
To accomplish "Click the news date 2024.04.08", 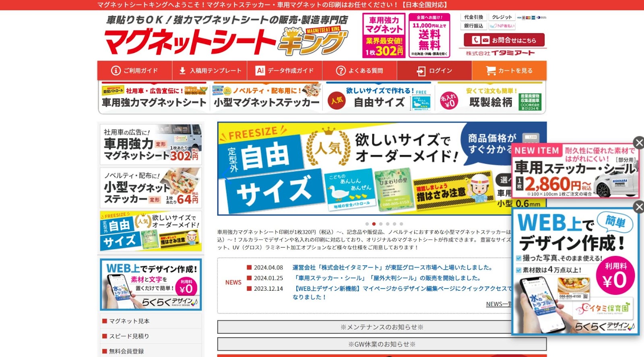I will click(x=268, y=267).
